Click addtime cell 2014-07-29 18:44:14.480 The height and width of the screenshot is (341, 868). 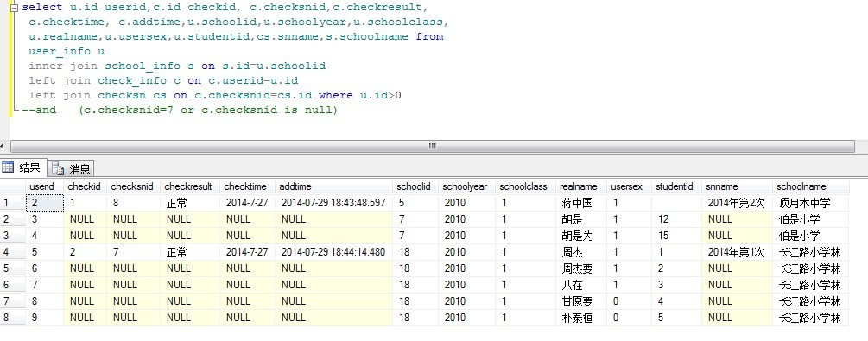(x=333, y=252)
